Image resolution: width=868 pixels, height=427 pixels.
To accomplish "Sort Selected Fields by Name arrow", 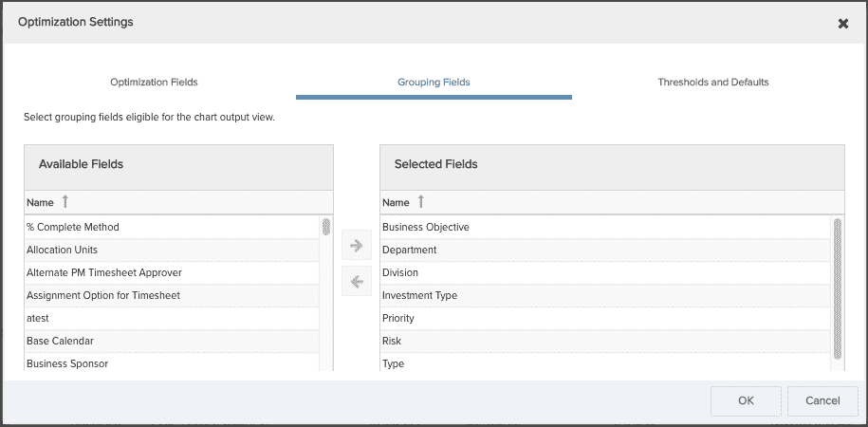I will 420,202.
